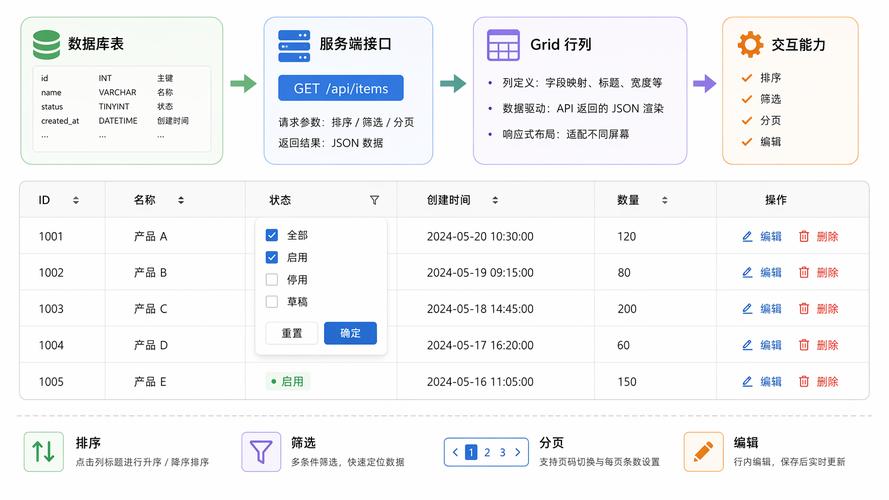
Task: Go to next page with right chevron
Action: click(518, 452)
